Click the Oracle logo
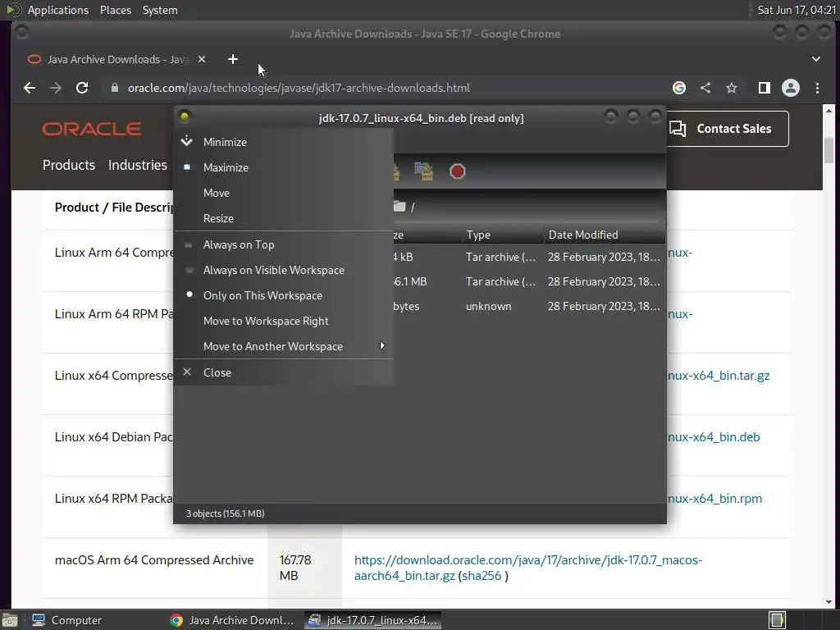The image size is (840, 630). (92, 129)
